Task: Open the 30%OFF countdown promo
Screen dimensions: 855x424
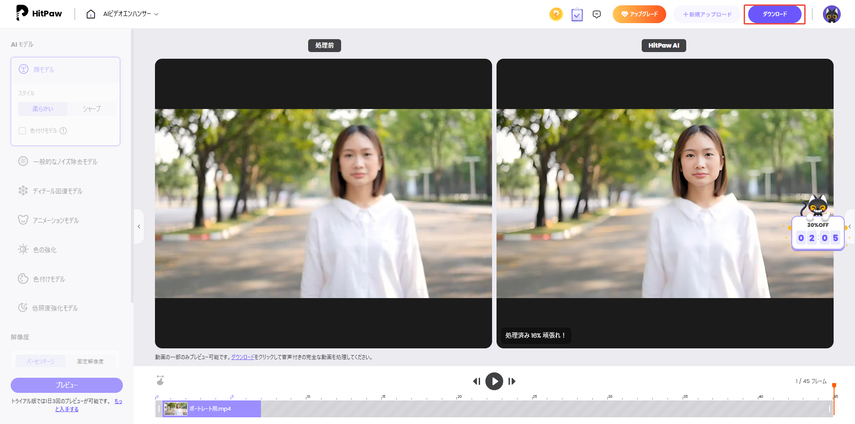Action: 818,234
